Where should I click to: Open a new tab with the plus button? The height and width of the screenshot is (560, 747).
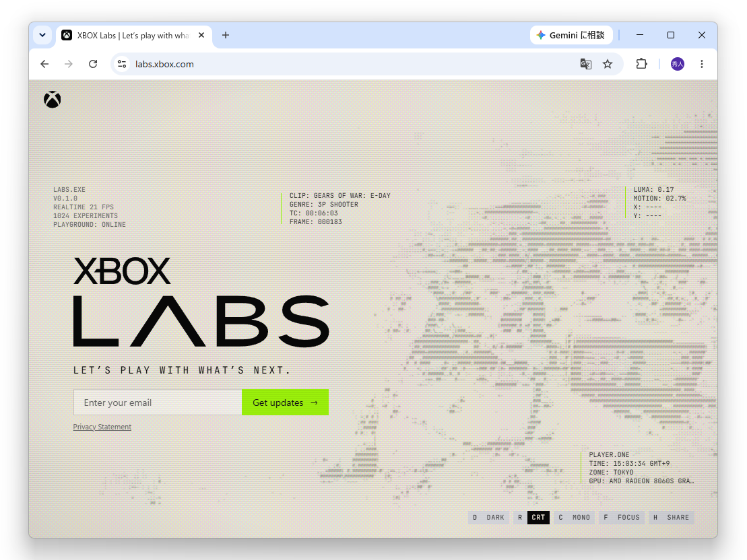point(226,35)
